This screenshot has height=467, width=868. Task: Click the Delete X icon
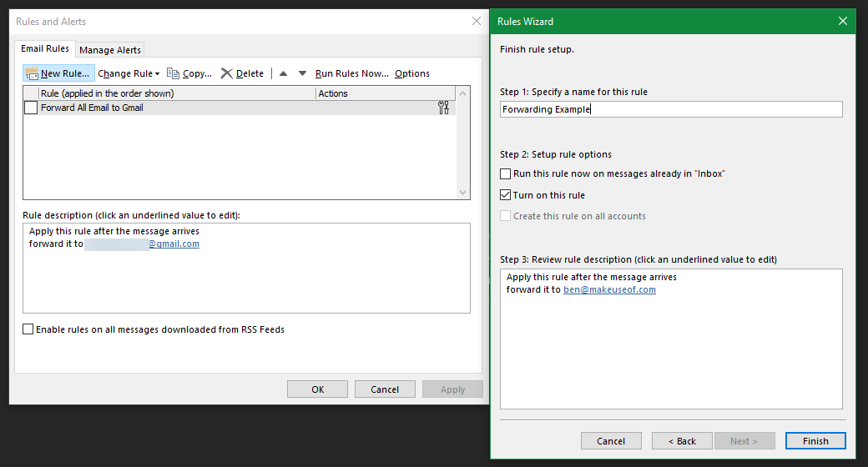(x=227, y=73)
